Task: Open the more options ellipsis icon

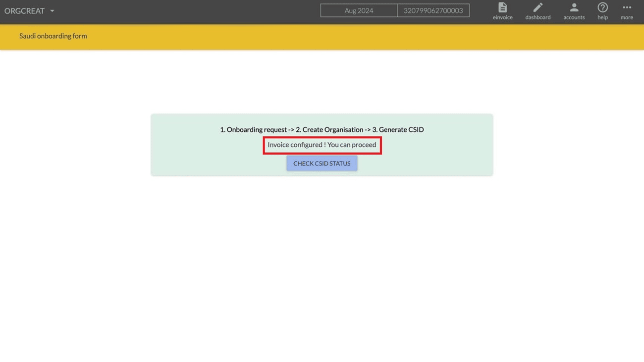Action: 626,7
